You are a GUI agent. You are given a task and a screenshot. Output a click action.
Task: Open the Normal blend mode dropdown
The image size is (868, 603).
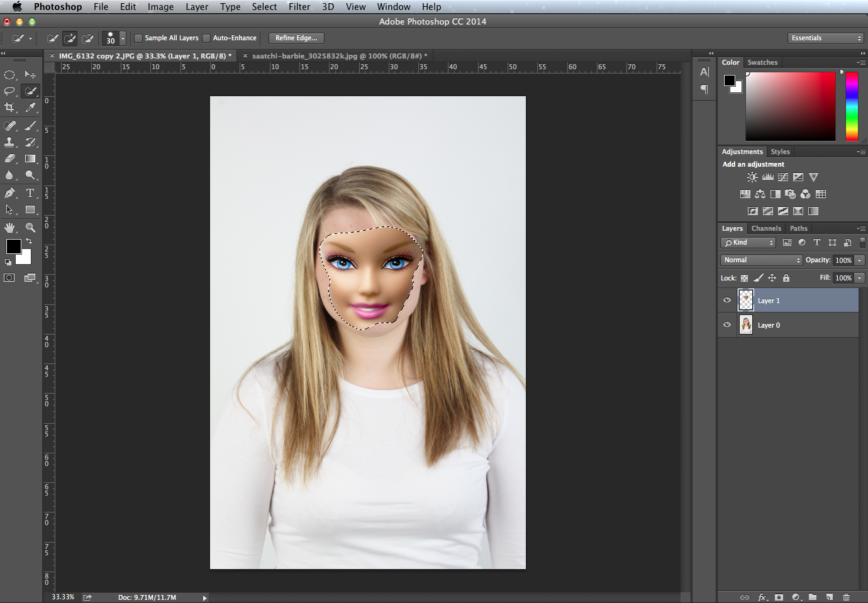761,260
